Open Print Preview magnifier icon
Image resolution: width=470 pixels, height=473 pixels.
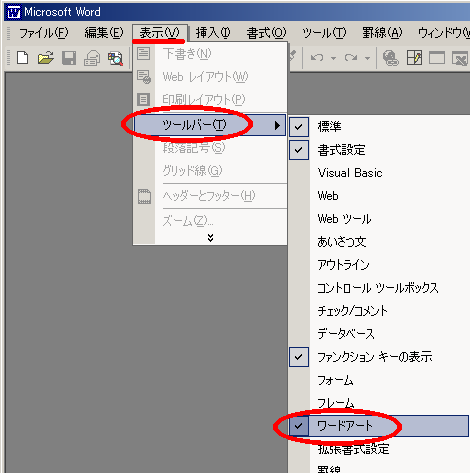115,58
